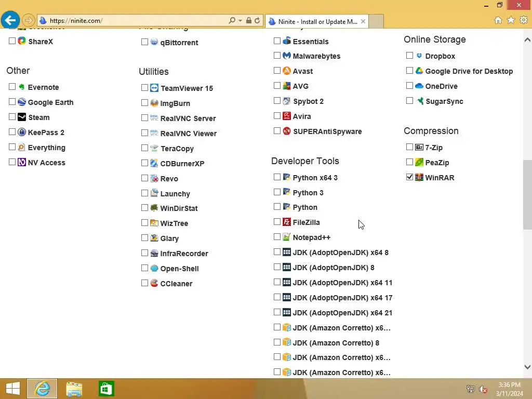Click the Steam icon
The image size is (532, 399).
pos(22,117)
